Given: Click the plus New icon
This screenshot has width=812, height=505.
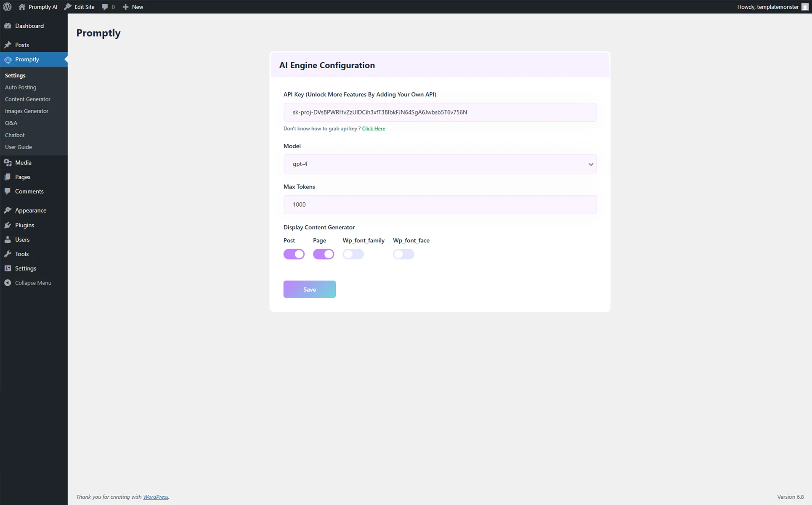Looking at the screenshot, I should (x=125, y=7).
